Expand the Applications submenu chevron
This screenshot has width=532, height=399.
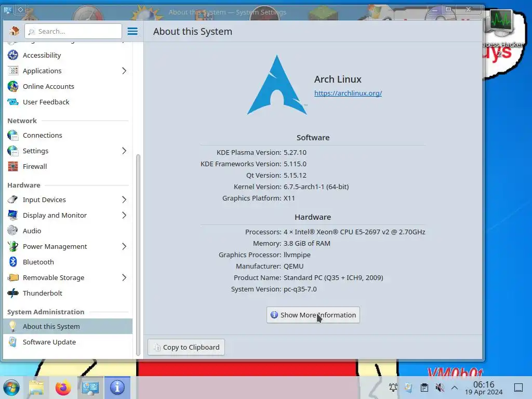coord(124,71)
